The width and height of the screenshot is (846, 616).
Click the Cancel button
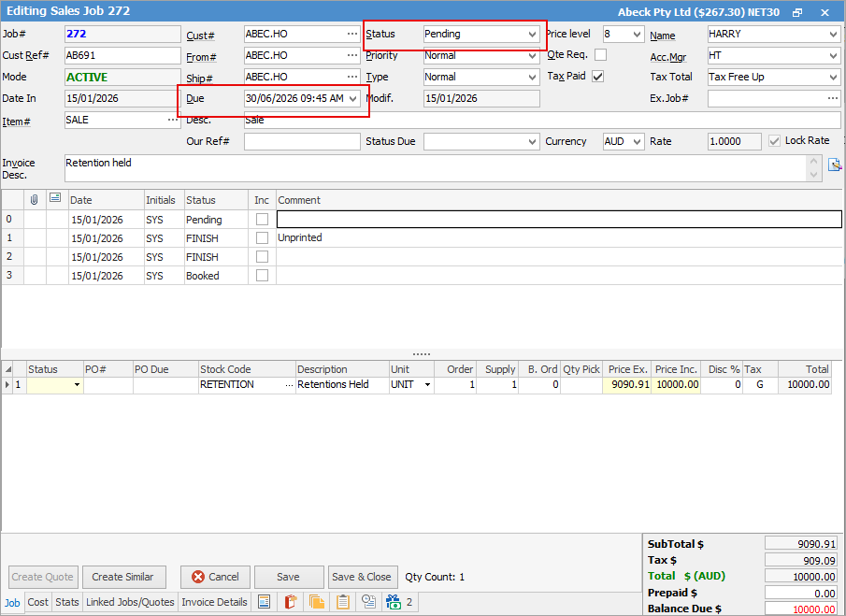215,577
